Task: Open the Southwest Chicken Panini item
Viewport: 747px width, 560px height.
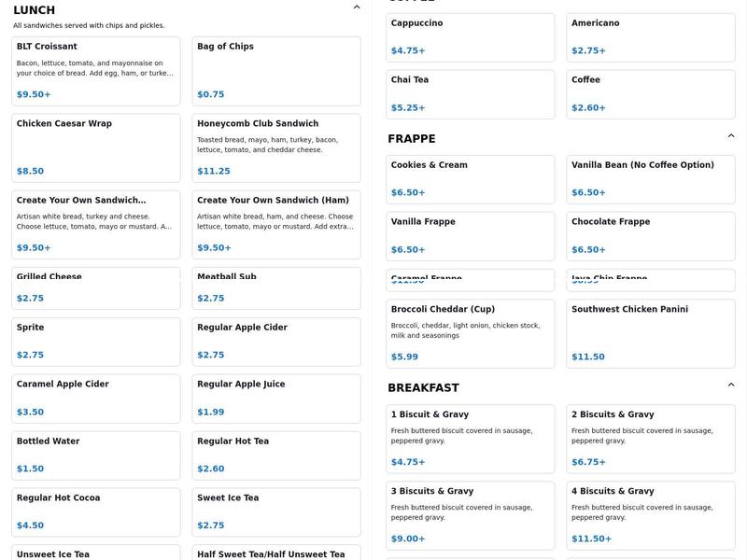Action: point(651,333)
